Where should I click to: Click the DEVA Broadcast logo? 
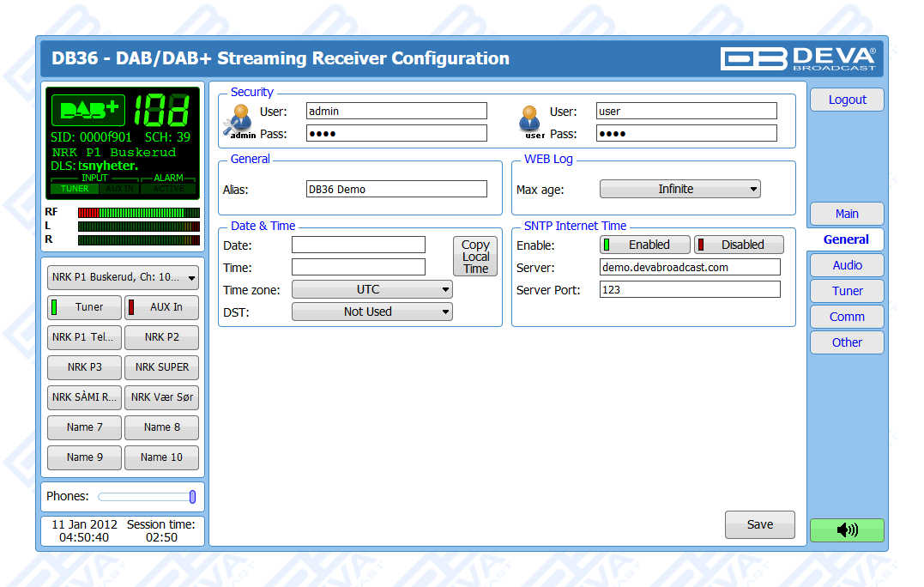(798, 58)
